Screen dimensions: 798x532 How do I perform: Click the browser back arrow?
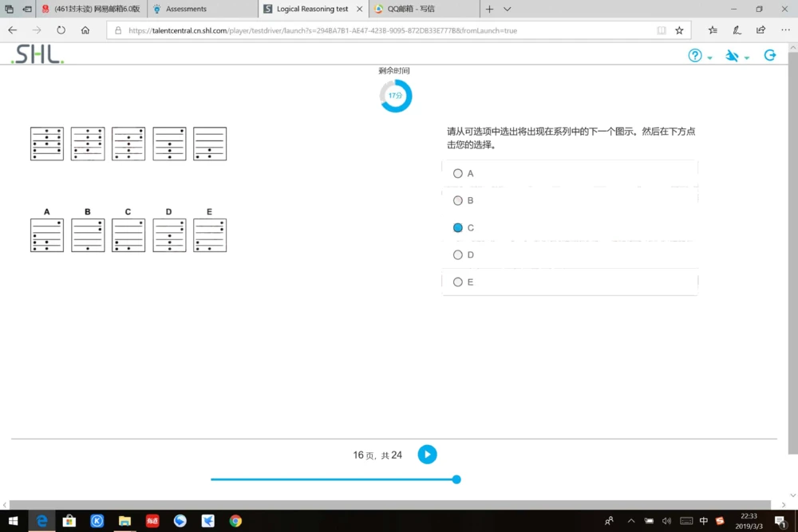coord(12,30)
